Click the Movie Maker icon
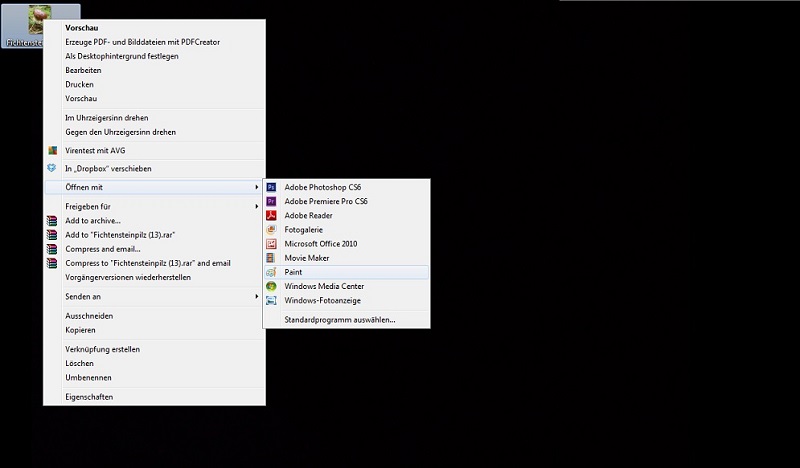Image resolution: width=800 pixels, height=468 pixels. click(x=271, y=257)
